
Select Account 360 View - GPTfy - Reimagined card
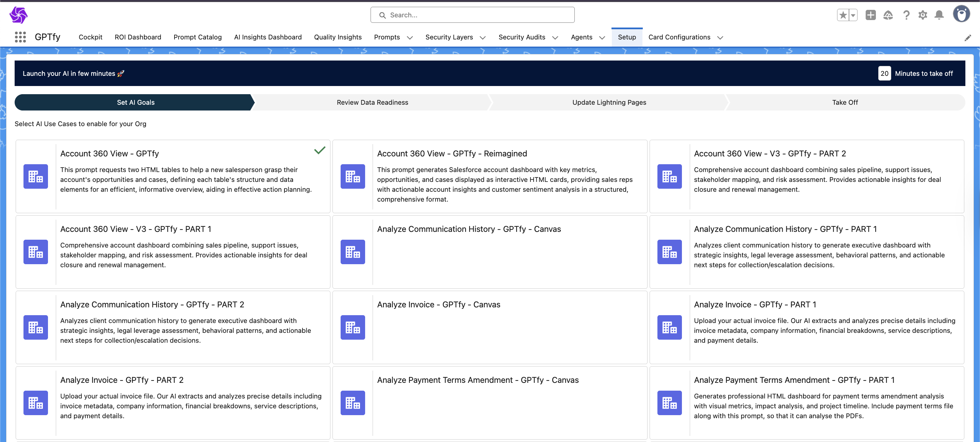point(490,176)
